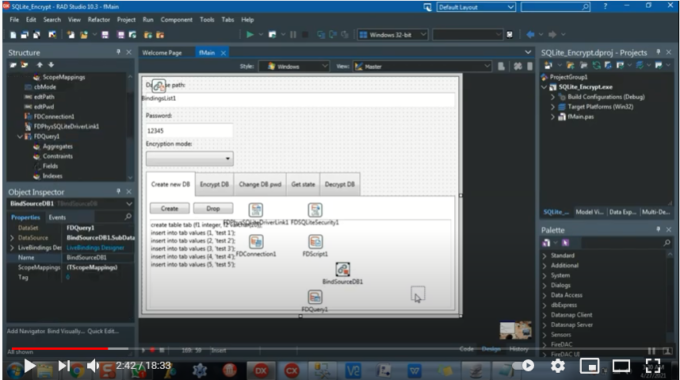Click the blue Back arrow in navigation toolbar
This screenshot has width=680, height=380.
coord(530,34)
